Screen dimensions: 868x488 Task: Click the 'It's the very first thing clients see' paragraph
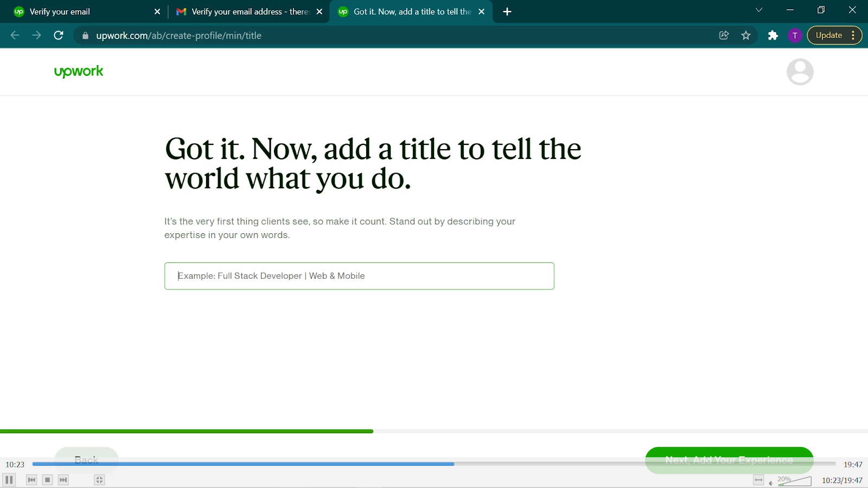point(340,228)
